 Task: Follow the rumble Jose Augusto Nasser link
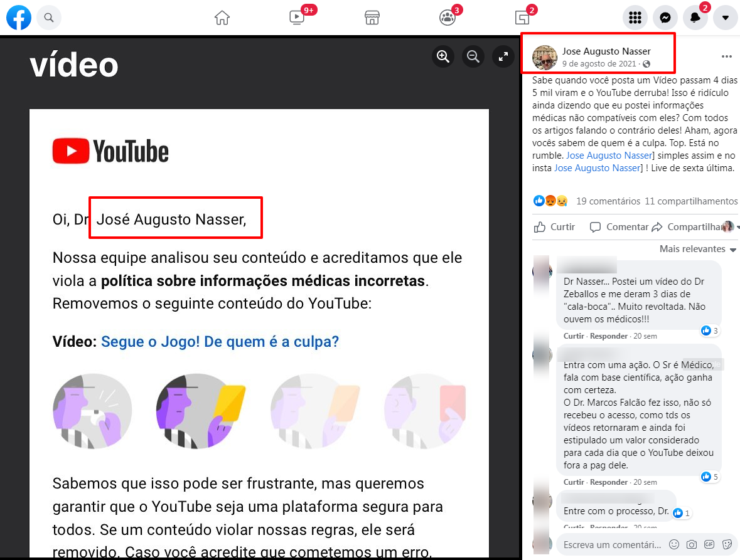click(609, 156)
